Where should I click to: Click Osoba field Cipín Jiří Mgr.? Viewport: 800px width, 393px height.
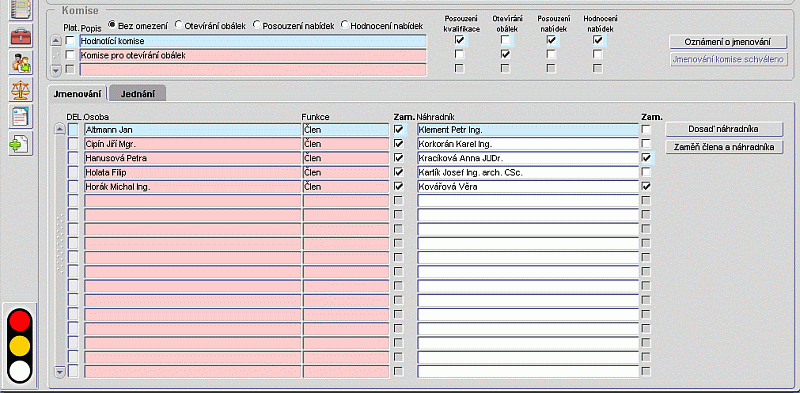[192, 144]
